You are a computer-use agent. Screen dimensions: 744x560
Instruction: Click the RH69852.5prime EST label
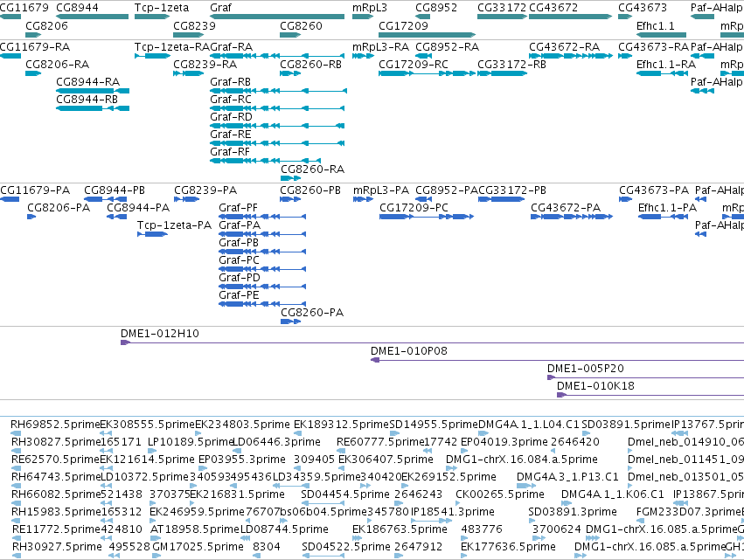(x=55, y=425)
